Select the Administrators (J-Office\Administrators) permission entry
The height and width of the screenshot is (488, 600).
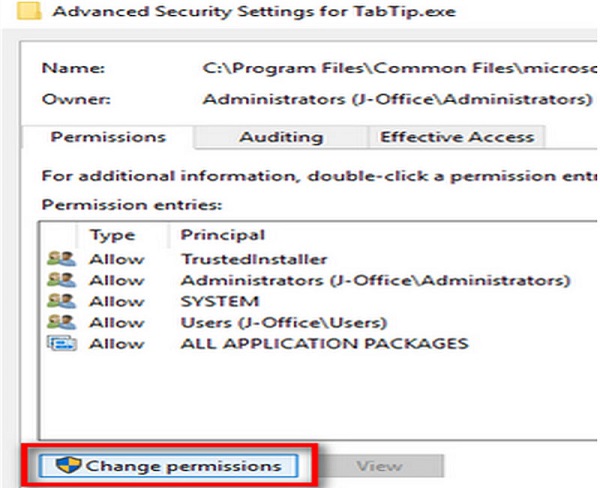pos(375,281)
